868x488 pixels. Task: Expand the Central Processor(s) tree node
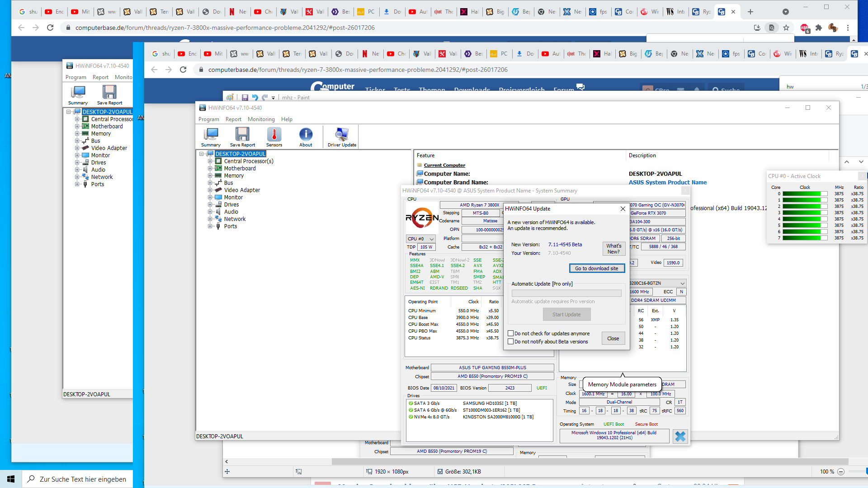click(x=210, y=161)
